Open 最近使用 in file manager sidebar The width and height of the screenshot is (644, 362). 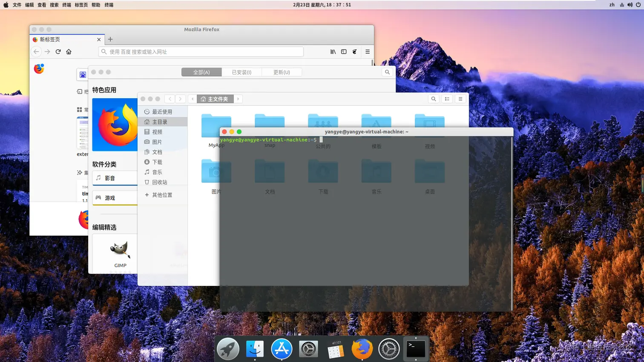(163, 111)
